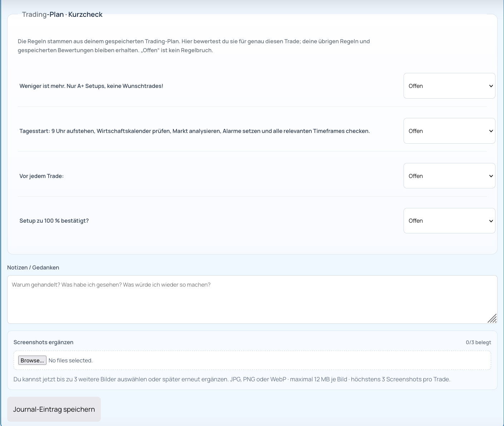Open dropdown for 'Weniger ist mehr' rule
504x426 pixels.
point(449,86)
